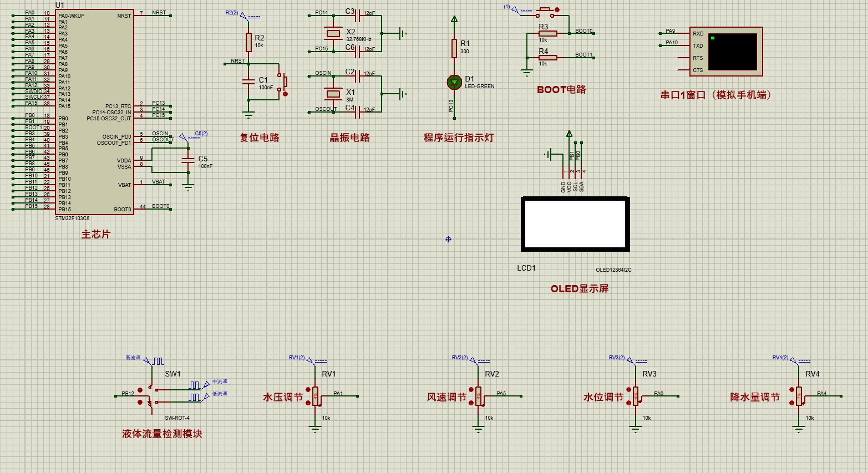Click the '复位电路' label
The width and height of the screenshot is (868, 473).
260,138
